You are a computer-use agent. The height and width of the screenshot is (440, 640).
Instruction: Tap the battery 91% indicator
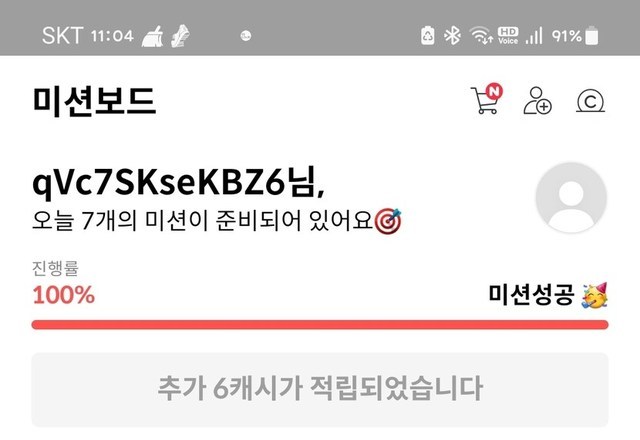[575, 36]
